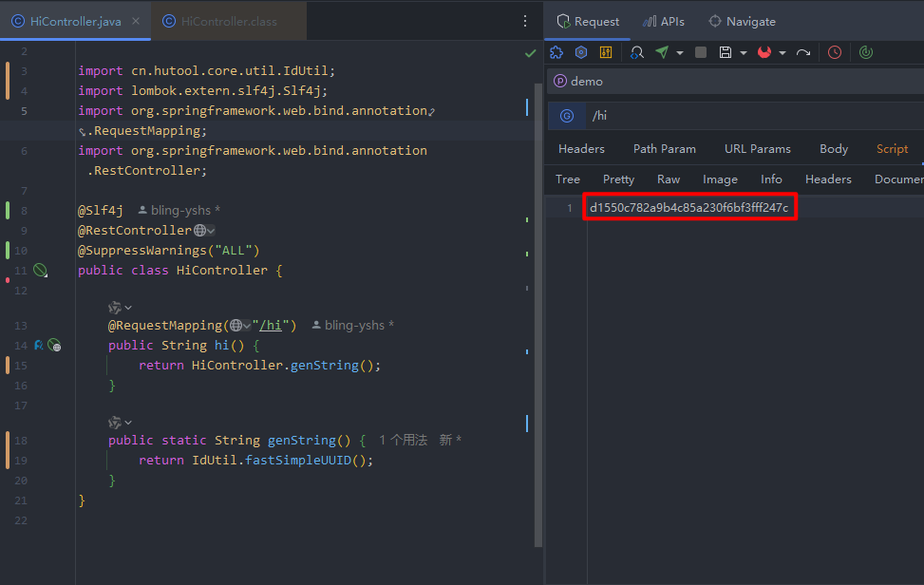924x585 pixels.
Task: Click the red Apifox-style round icon
Action: click(x=764, y=52)
